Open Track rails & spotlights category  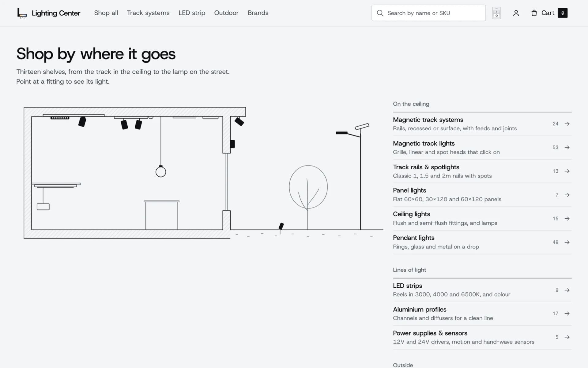click(x=482, y=171)
